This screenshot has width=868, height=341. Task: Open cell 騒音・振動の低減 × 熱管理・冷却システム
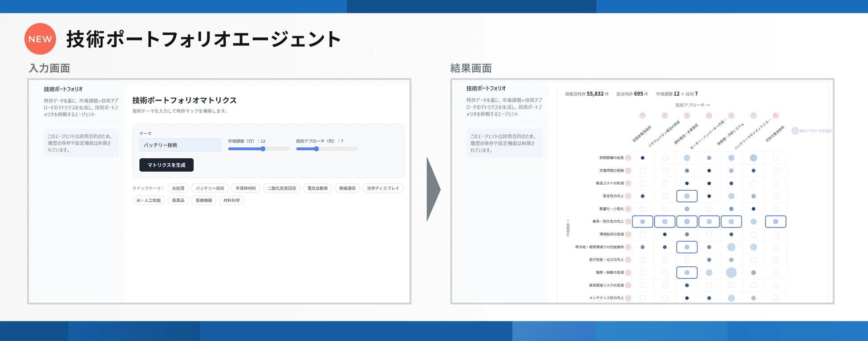tap(731, 273)
